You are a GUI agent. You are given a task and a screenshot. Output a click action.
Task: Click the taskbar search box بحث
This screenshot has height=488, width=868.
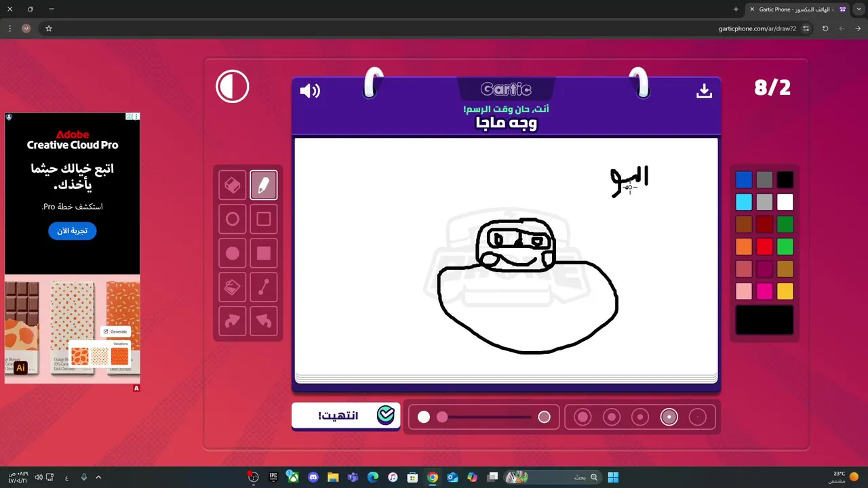click(552, 477)
